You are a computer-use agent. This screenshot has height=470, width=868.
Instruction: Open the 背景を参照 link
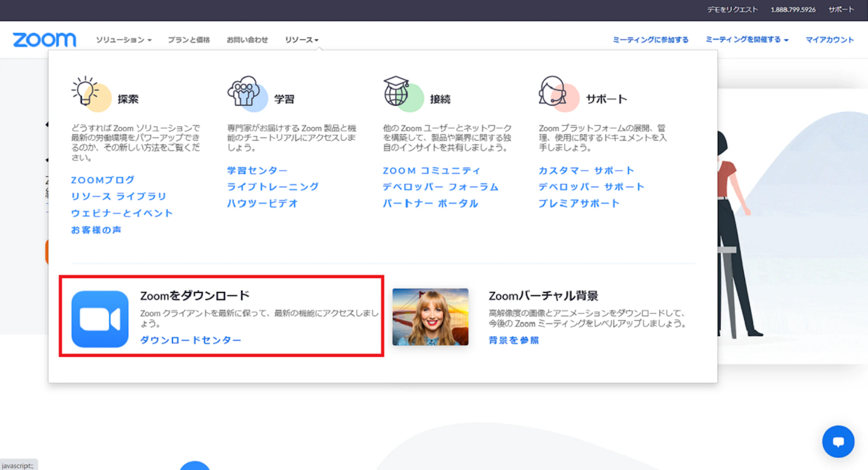click(514, 340)
